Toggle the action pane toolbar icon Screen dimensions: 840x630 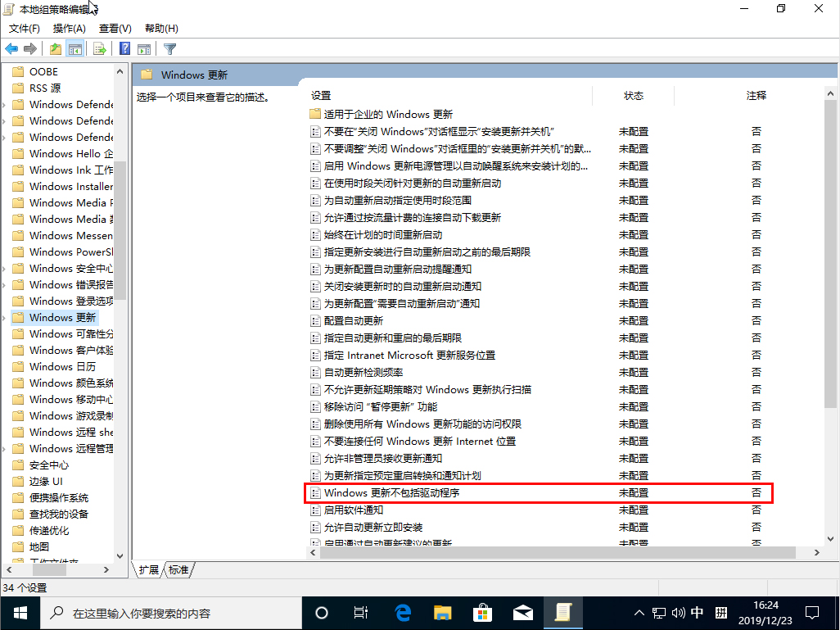point(144,48)
